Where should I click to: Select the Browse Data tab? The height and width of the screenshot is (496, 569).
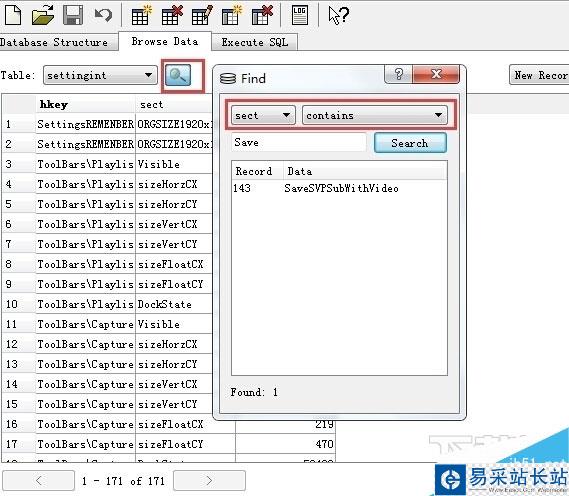point(165,41)
